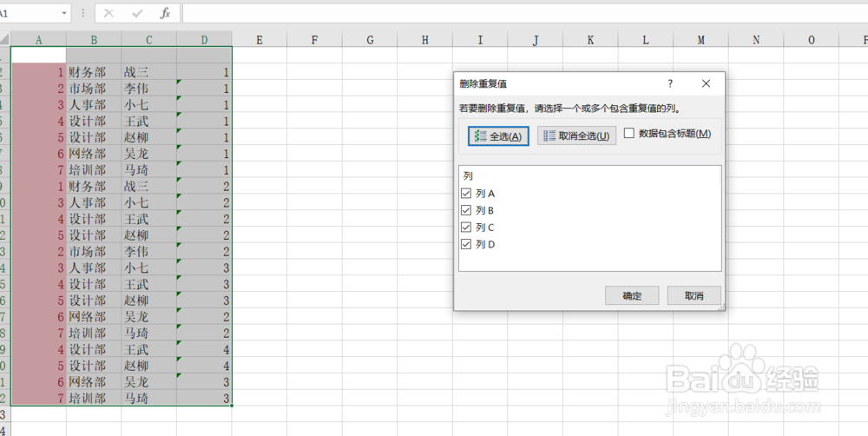Click the help question mark in dialog
Viewport: 868px width, 436px height.
[x=670, y=83]
